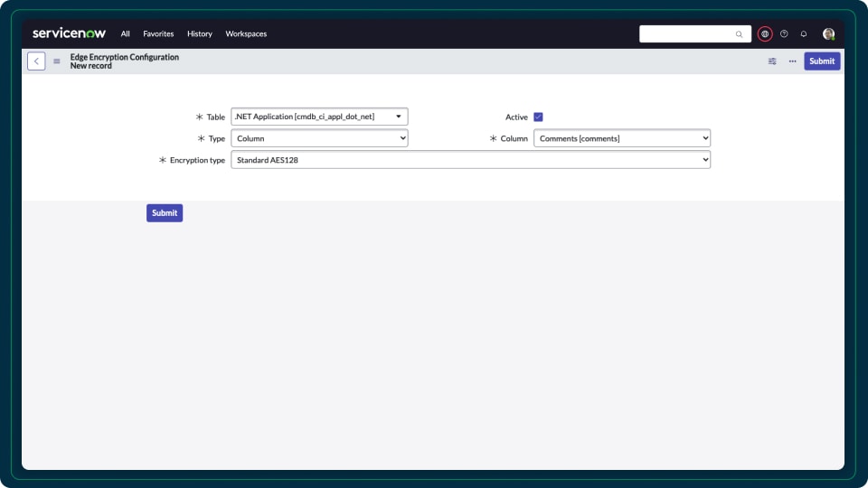Image resolution: width=868 pixels, height=488 pixels.
Task: Click the search magnifier icon
Action: pyautogui.click(x=739, y=34)
